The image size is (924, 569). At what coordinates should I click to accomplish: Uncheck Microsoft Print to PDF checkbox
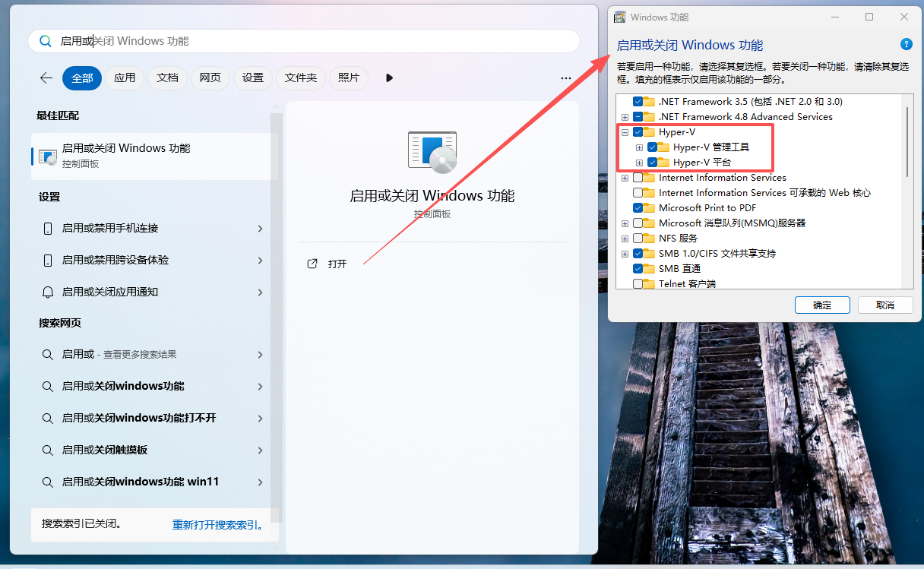point(638,207)
